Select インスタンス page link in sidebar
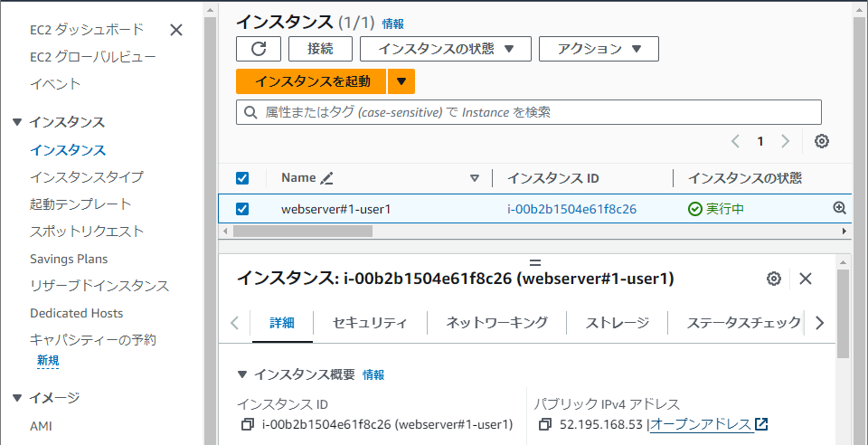The height and width of the screenshot is (445, 868). 68,150
